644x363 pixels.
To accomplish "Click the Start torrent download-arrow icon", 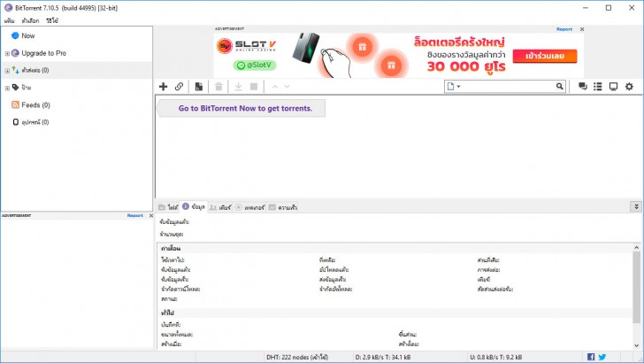I will [x=238, y=87].
